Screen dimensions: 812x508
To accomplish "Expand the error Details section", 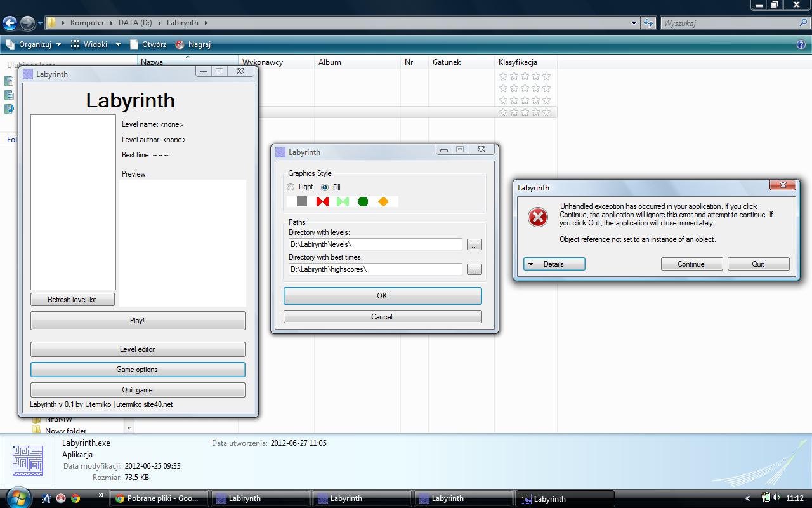I will pos(554,264).
